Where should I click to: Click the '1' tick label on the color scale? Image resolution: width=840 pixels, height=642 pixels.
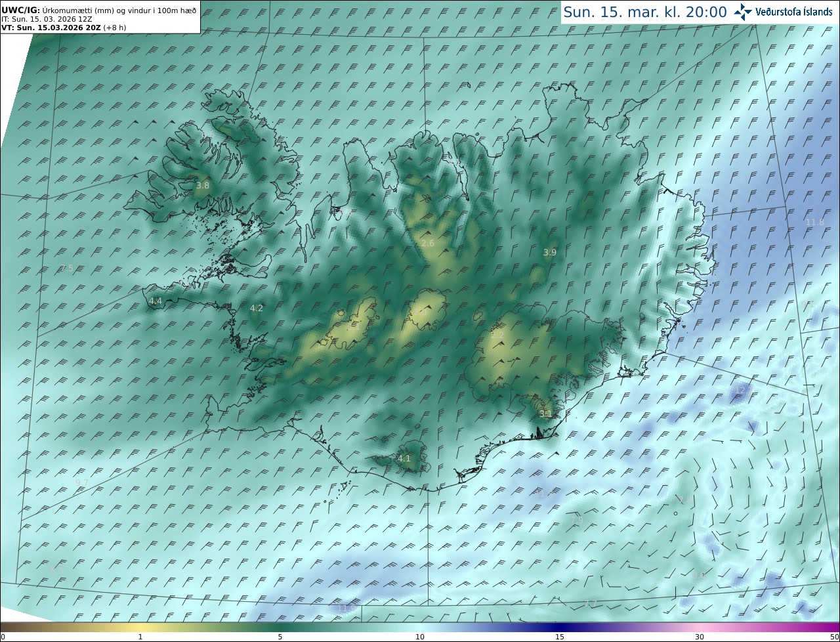click(x=140, y=637)
